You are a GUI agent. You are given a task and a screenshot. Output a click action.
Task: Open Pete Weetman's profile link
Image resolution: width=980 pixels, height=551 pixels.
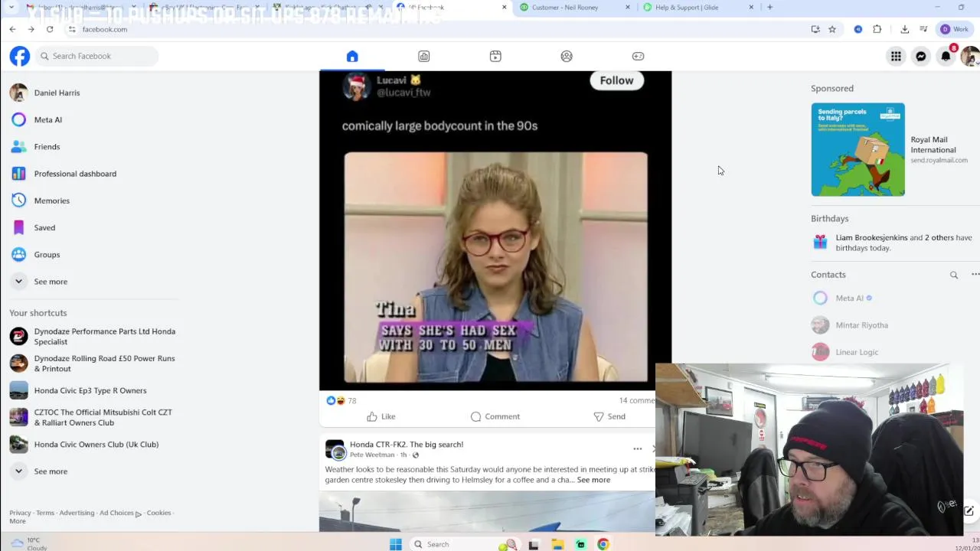click(372, 455)
